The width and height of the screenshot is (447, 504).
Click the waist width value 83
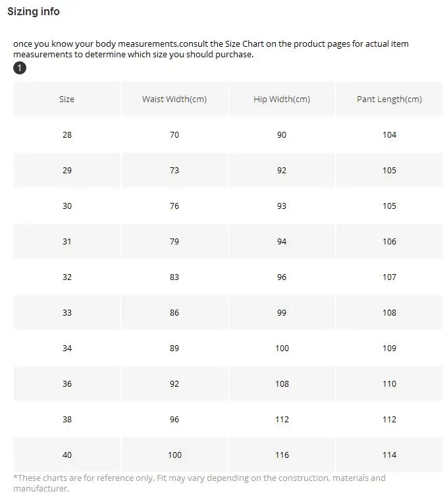click(174, 277)
